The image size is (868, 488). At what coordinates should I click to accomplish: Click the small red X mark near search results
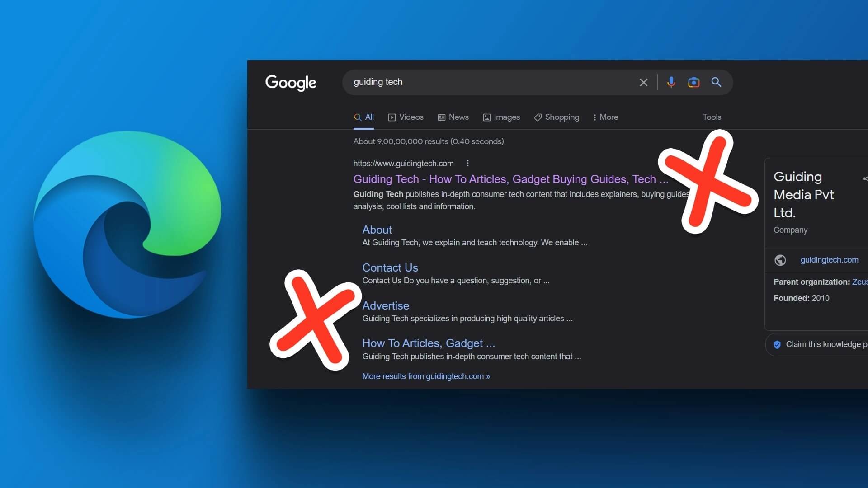(316, 319)
